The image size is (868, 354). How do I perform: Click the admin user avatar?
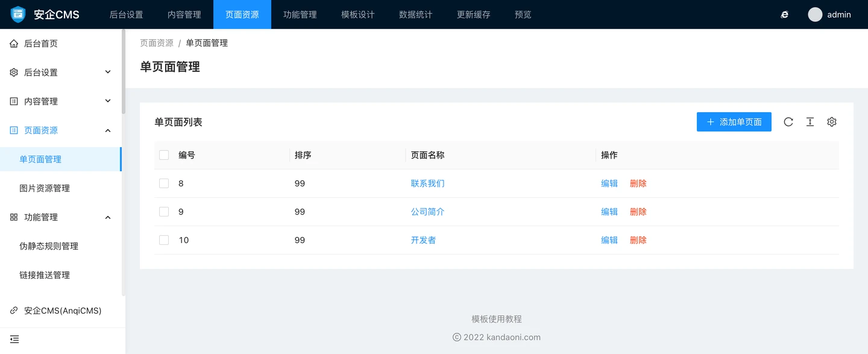point(815,14)
